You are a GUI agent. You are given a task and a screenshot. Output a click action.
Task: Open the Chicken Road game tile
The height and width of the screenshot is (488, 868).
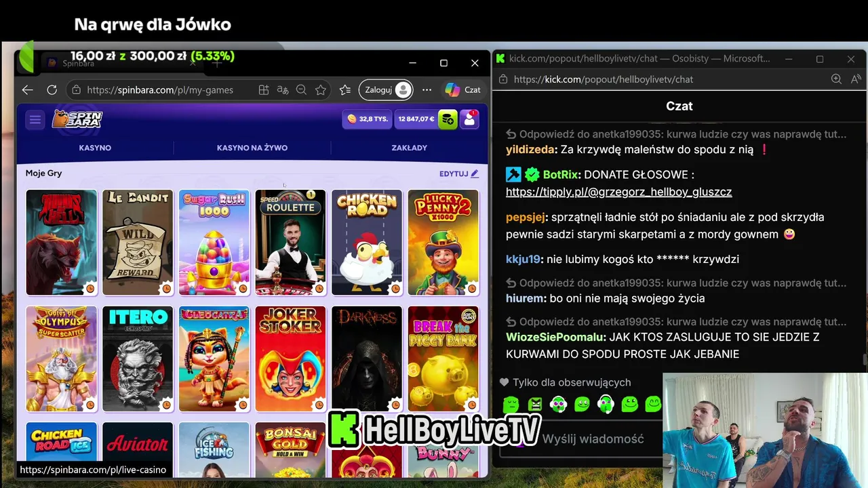(x=367, y=243)
